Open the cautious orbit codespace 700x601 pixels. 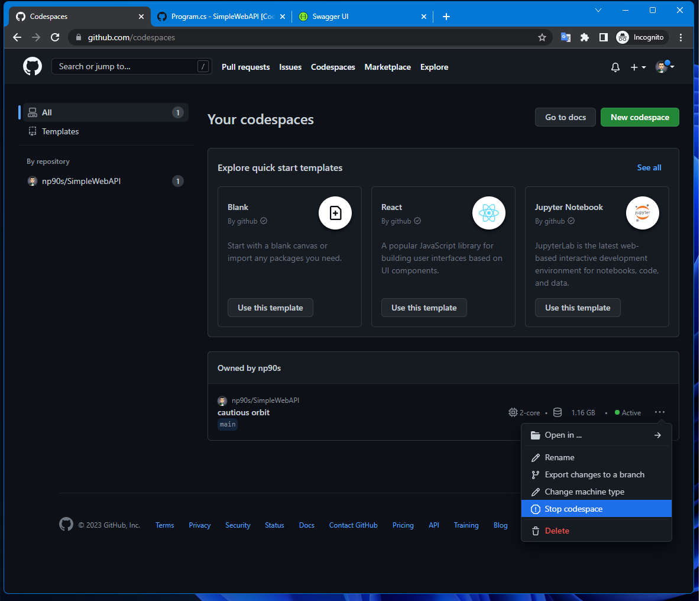[244, 412]
